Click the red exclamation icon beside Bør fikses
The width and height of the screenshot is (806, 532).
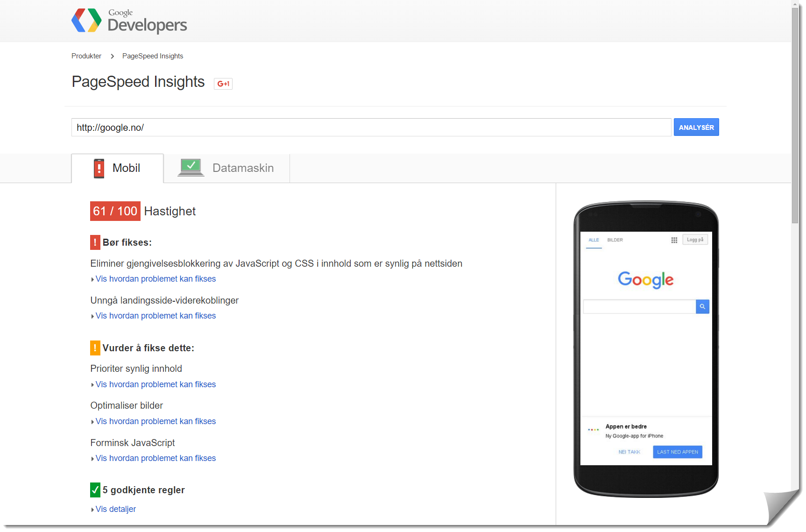pyautogui.click(x=95, y=242)
